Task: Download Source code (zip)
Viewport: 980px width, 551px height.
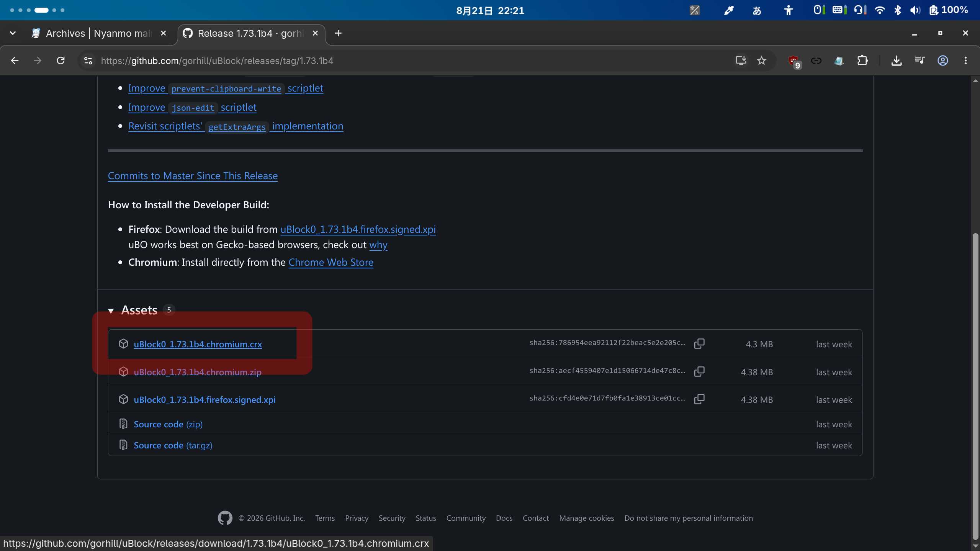Action: click(x=168, y=424)
